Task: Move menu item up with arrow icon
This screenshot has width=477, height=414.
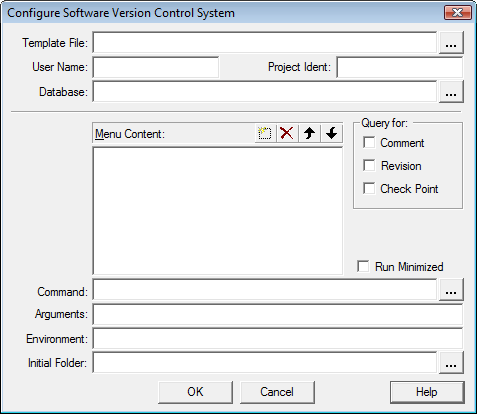Action: 309,134
